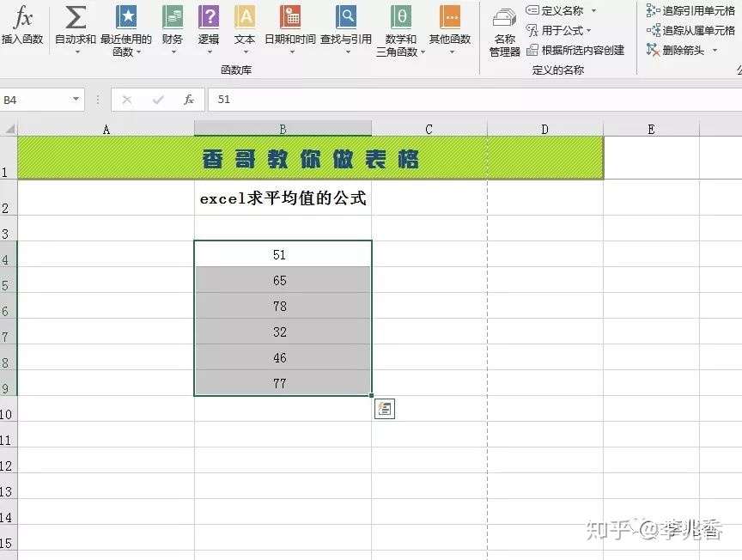Open the 日期和时间 functions icon
742x560 pixels.
(x=290, y=17)
